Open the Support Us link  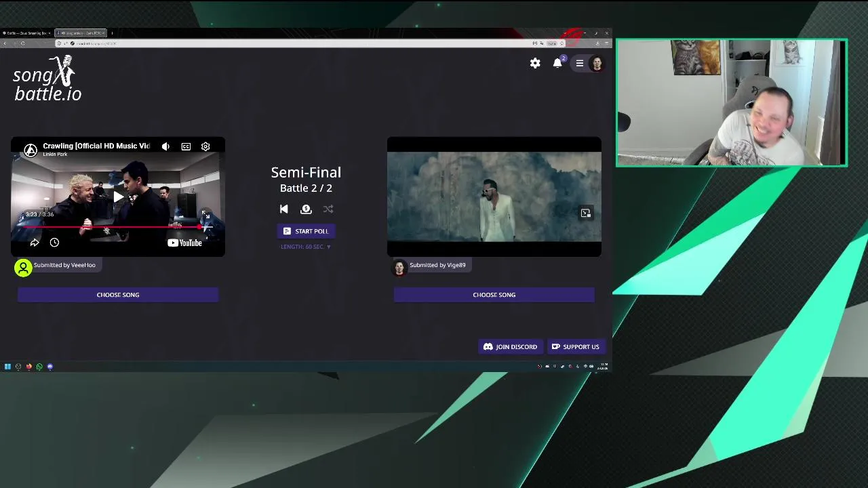(x=575, y=347)
